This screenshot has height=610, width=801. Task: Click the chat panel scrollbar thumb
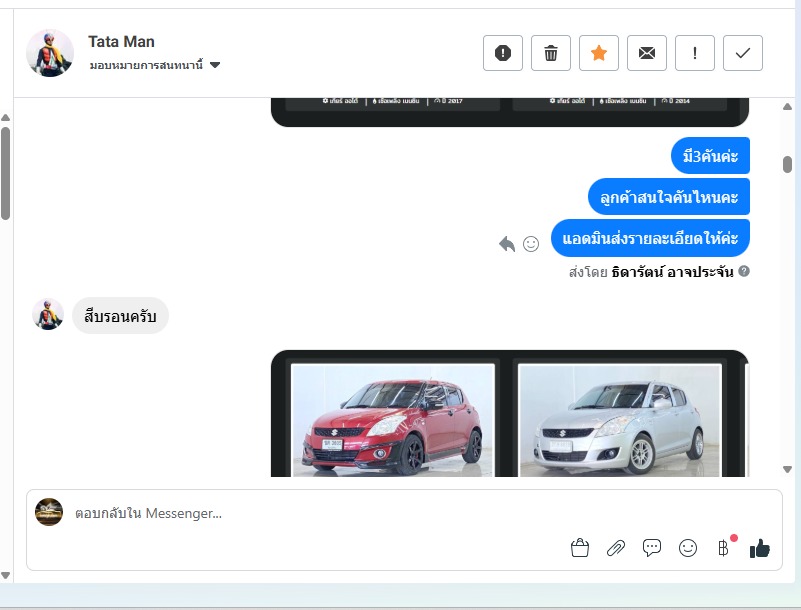coord(787,165)
